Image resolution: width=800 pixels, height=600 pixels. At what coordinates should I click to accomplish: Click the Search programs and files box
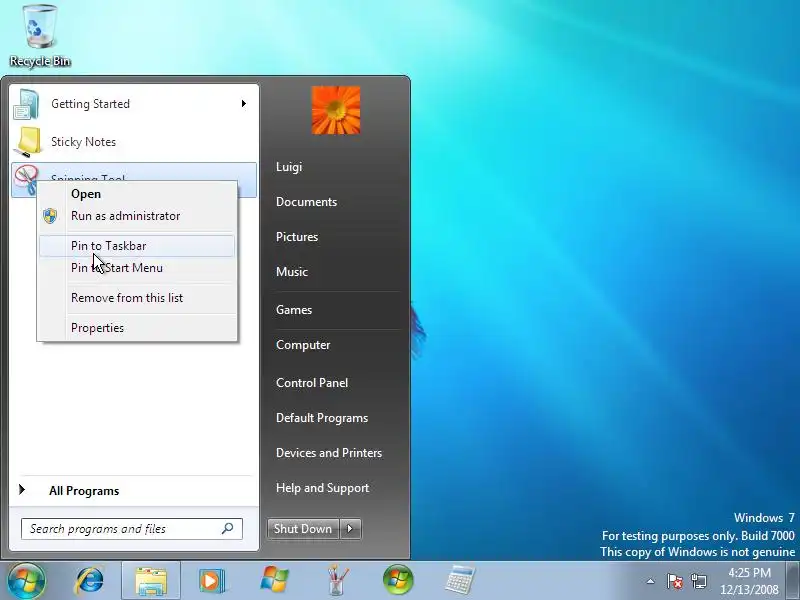[132, 529]
